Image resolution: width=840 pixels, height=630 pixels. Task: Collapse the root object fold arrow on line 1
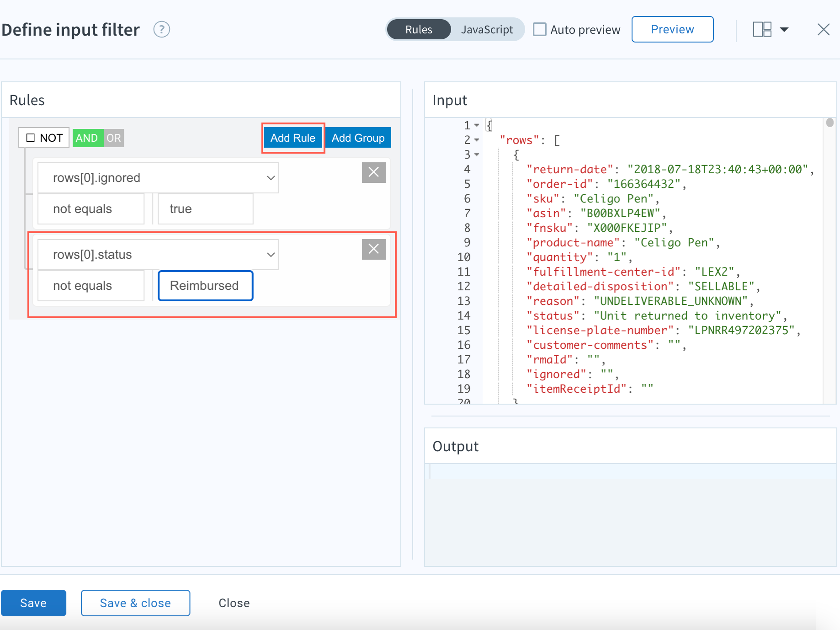(x=477, y=125)
